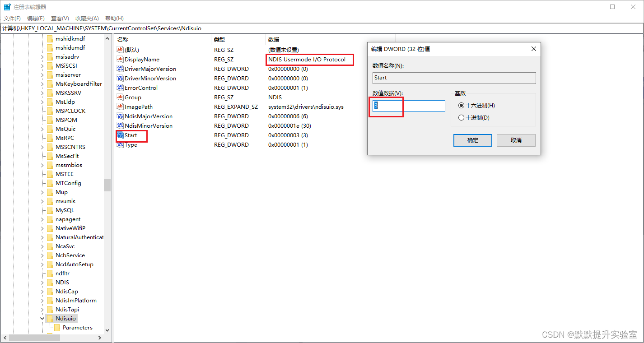This screenshot has height=343, width=644.
Task: Click the REG_EXPAND_SZ type cell
Action: tap(236, 107)
